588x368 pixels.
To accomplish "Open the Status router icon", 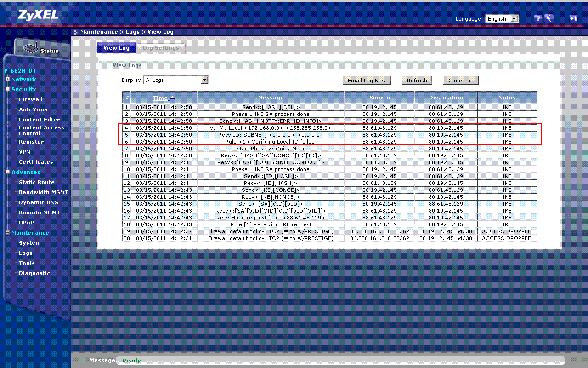I will click(31, 48).
